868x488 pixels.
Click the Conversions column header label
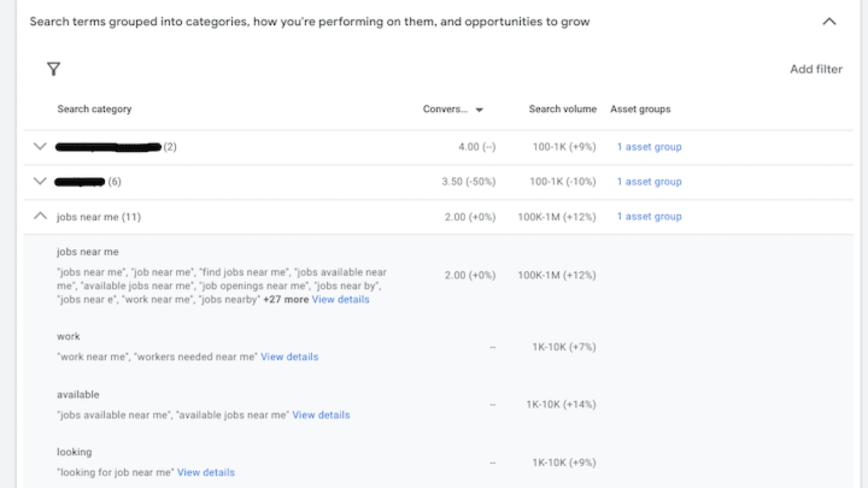(445, 109)
